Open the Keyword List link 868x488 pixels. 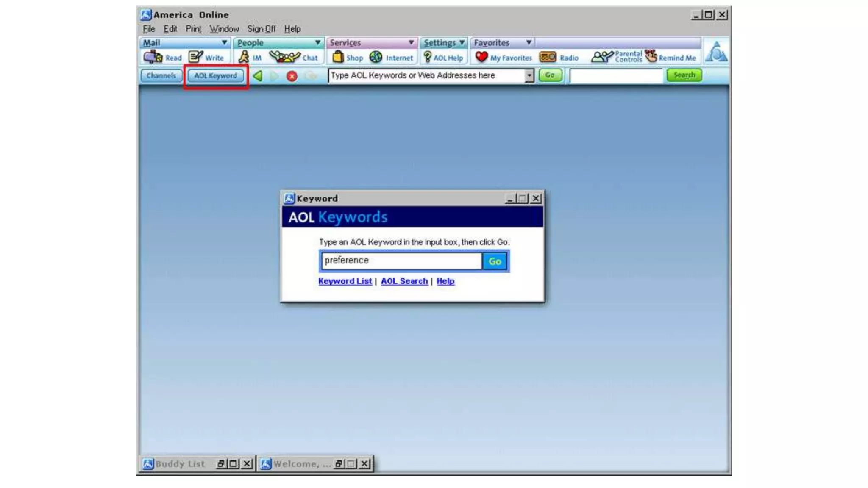click(345, 281)
